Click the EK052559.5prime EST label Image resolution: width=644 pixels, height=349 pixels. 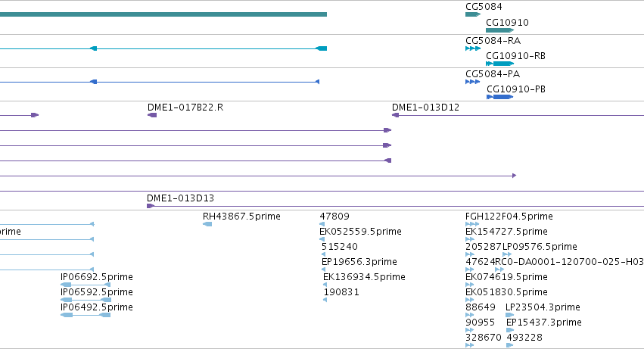360,232
